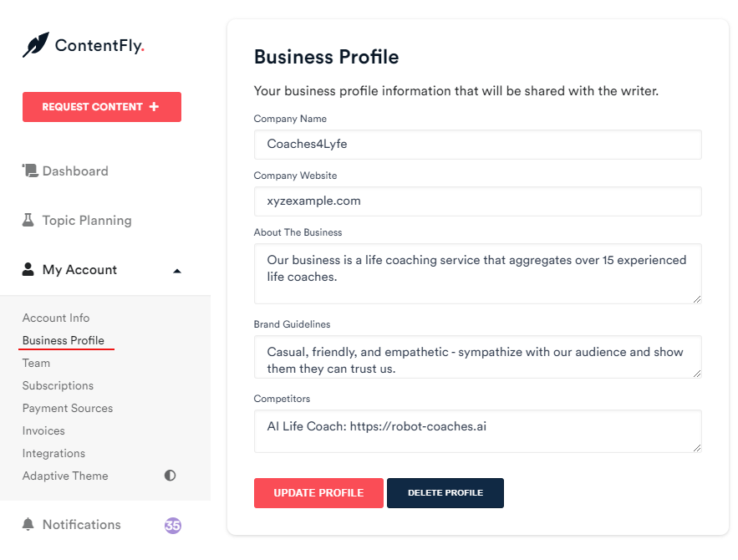Open Integrations settings

[x=53, y=453]
